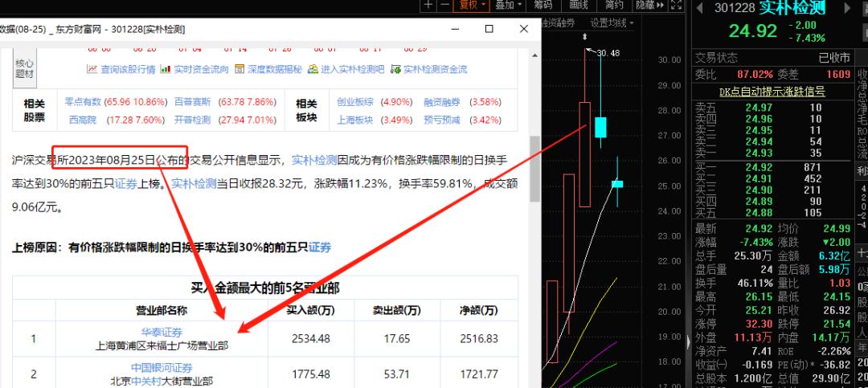Click the 30.48 high price label on chart
Image resolution: width=868 pixels, height=388 pixels.
pos(608,53)
